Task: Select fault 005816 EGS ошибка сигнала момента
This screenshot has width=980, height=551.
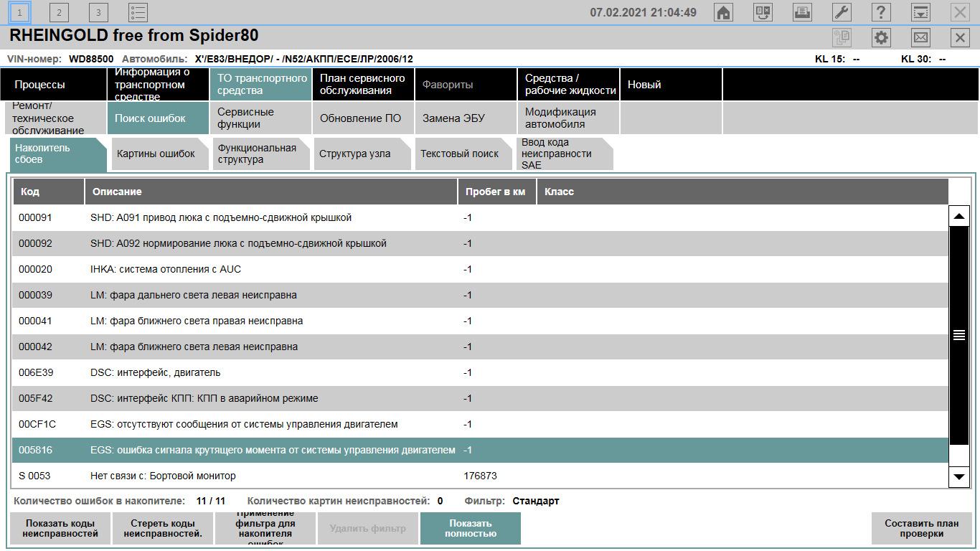Action: [481, 450]
